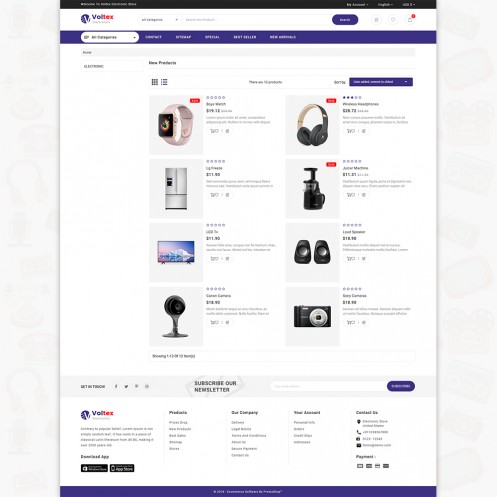Click the Search button
This screenshot has height=497, width=497.
(x=345, y=20)
